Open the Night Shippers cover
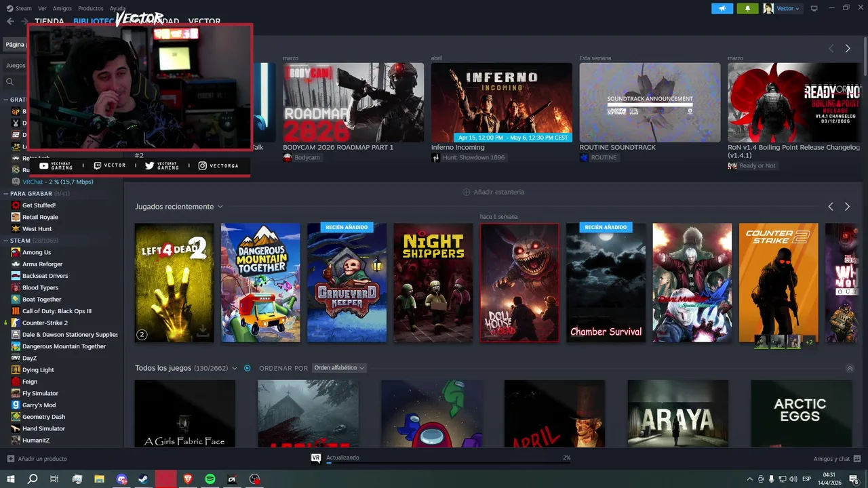Screen dimensions: 868x488 point(433,283)
